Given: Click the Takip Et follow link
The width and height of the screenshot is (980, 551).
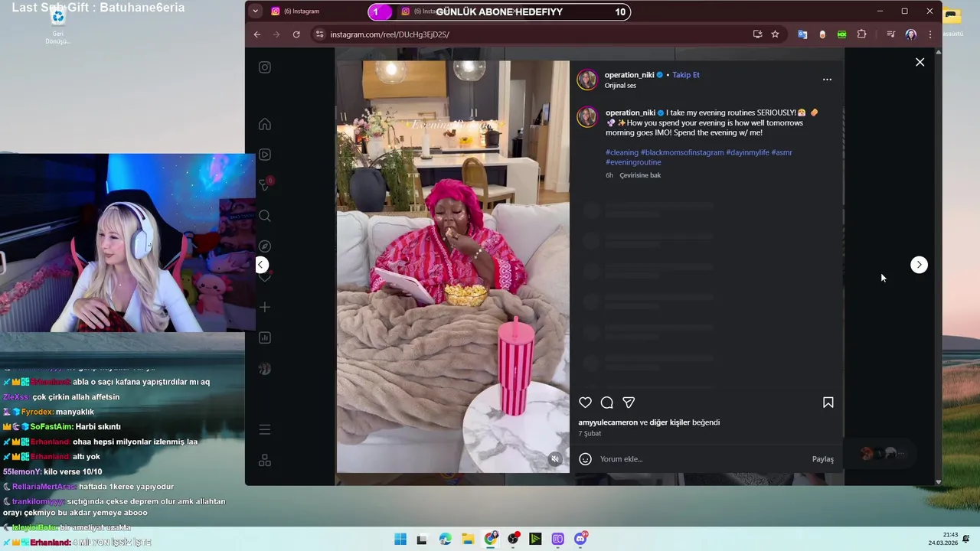Looking at the screenshot, I should pos(686,75).
